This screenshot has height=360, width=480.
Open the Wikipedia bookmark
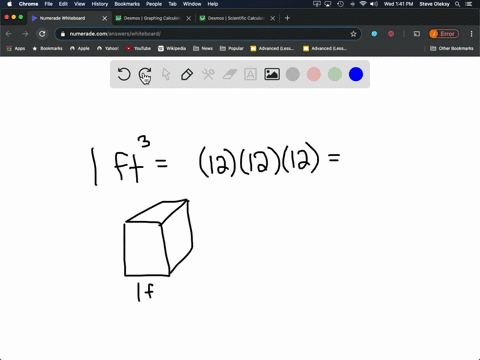(172, 48)
